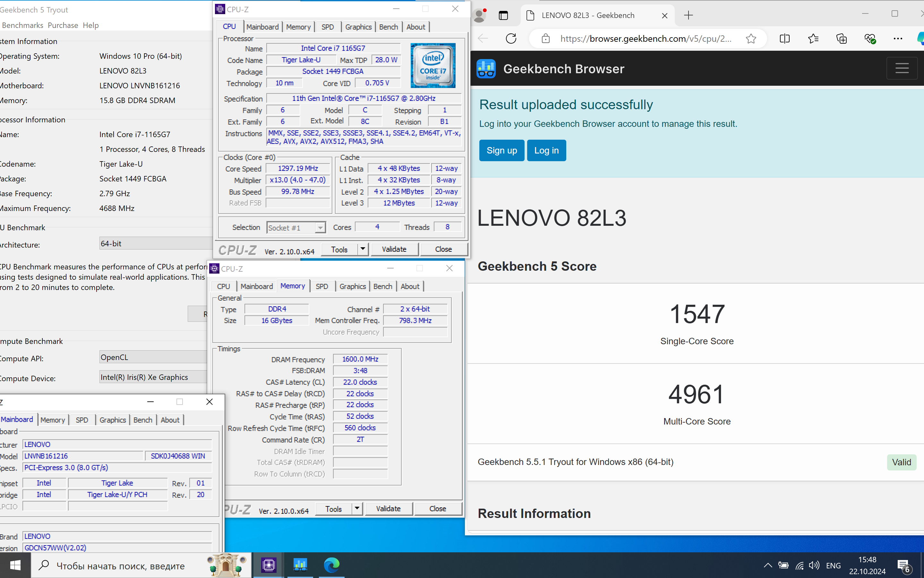Open CPU-Z from the taskbar
924x578 pixels.
(x=269, y=565)
